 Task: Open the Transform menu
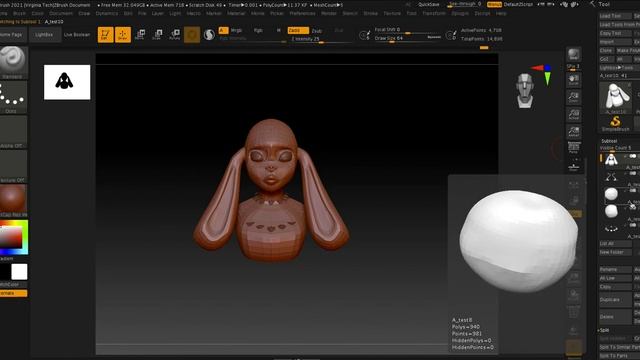434,13
